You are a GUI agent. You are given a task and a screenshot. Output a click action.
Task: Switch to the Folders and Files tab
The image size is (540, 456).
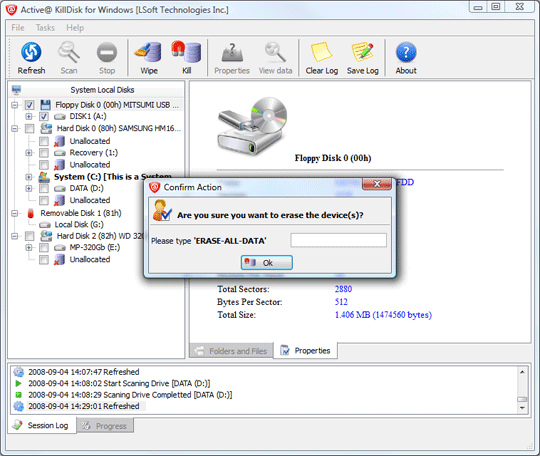click(x=231, y=351)
